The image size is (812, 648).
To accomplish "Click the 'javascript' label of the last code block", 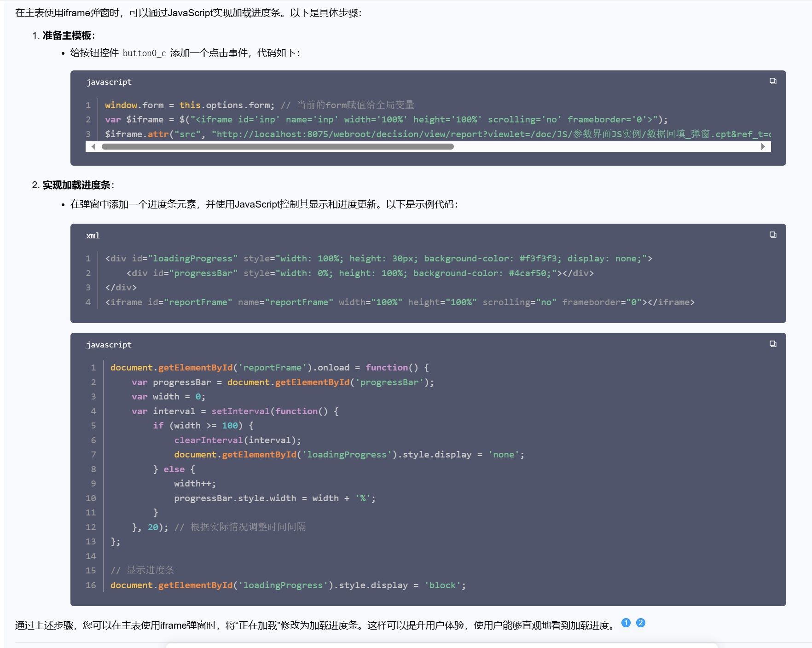I will [109, 345].
